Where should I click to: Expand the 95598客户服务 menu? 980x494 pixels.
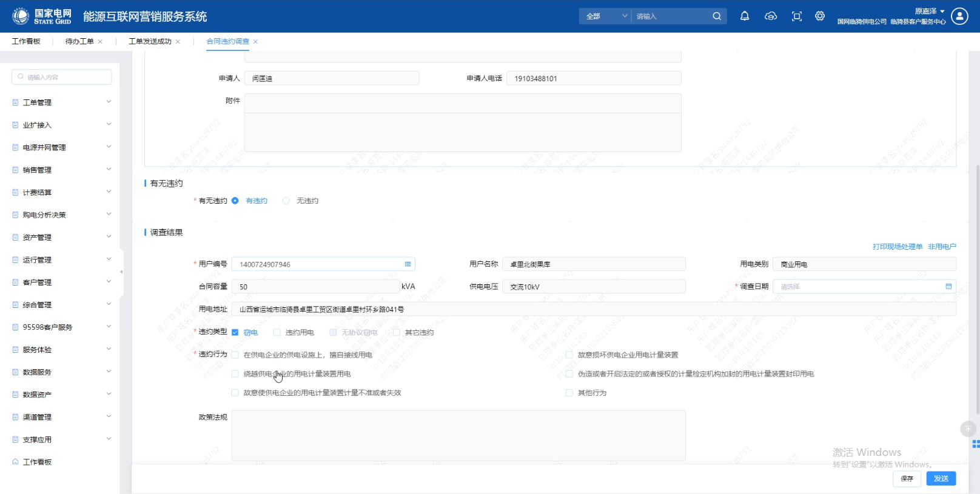click(61, 327)
